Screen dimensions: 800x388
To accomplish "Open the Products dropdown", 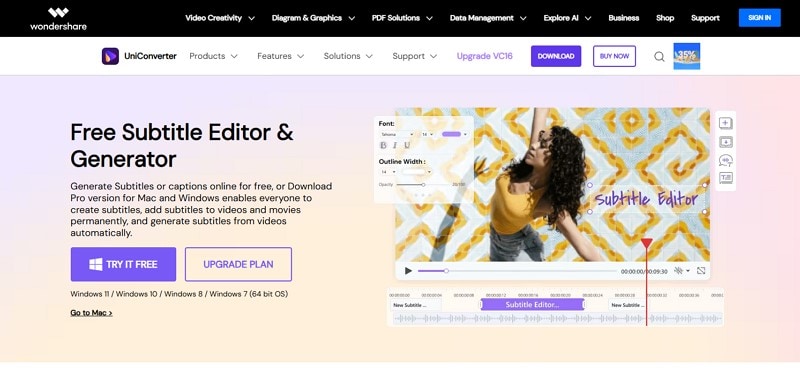I will point(213,56).
